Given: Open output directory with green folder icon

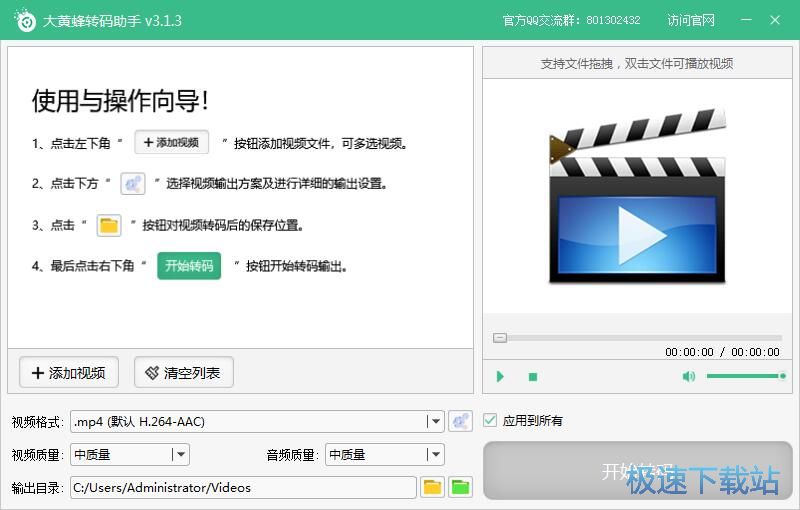Looking at the screenshot, I should [x=460, y=487].
